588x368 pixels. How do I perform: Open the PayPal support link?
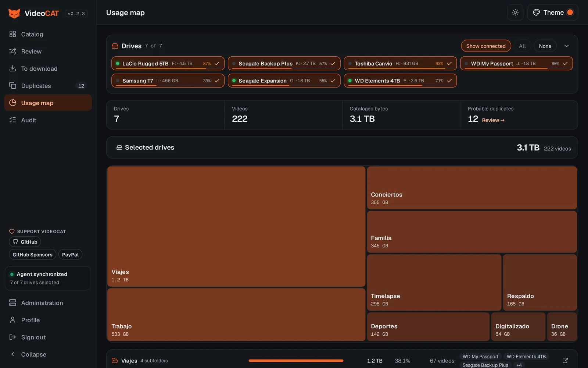tap(70, 255)
